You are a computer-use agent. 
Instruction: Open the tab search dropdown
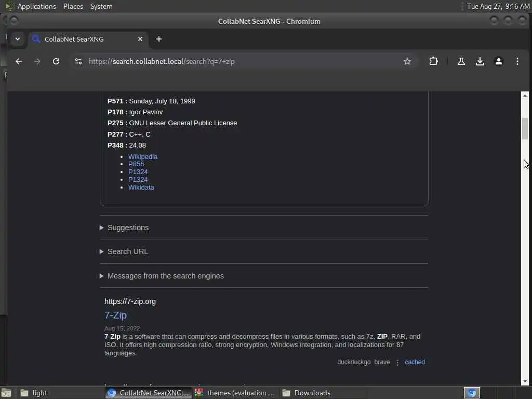click(18, 39)
